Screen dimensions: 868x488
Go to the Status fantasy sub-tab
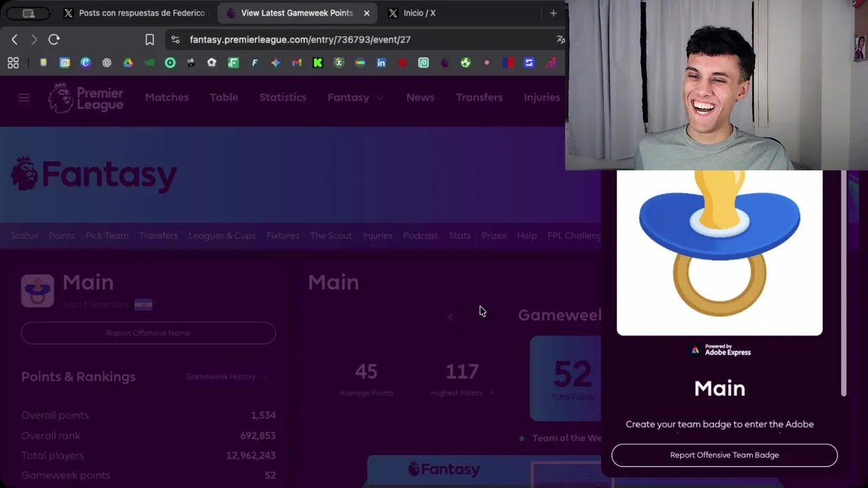[x=24, y=236]
